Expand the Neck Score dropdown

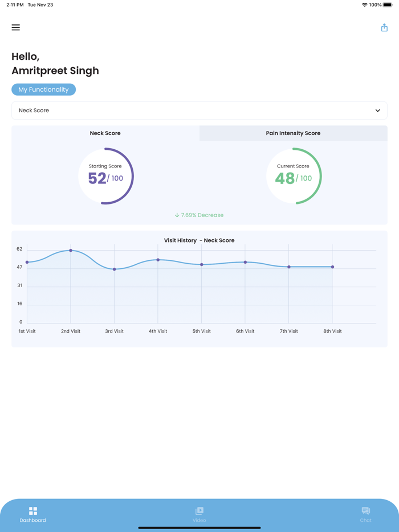pyautogui.click(x=199, y=111)
